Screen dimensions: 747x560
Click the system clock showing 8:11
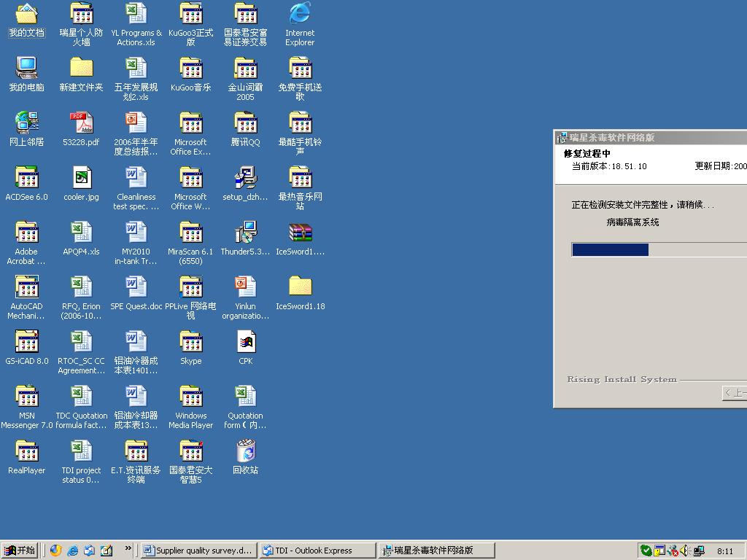pyautogui.click(x=725, y=551)
